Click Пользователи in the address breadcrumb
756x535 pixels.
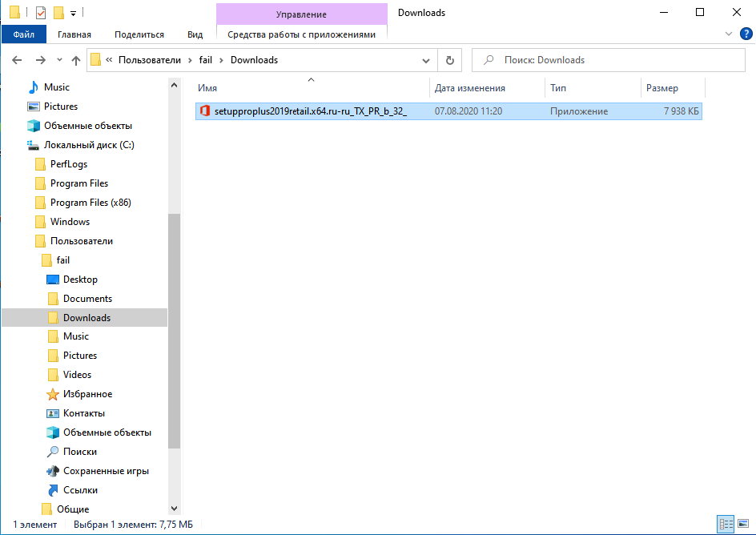(150, 60)
